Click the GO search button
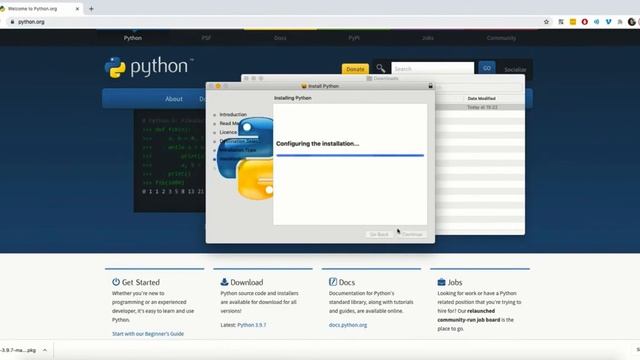The image size is (640, 360). [x=487, y=68]
